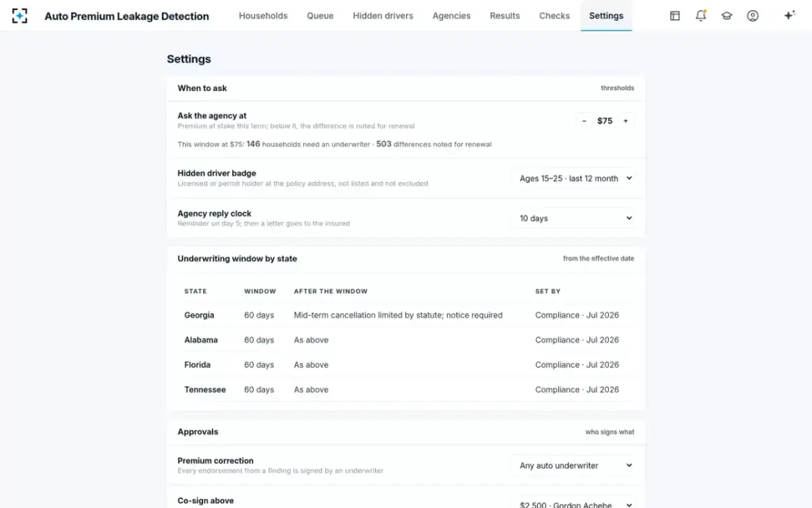Open the Co-sign above dropdown
Image resolution: width=812 pixels, height=508 pixels.
tap(572, 504)
